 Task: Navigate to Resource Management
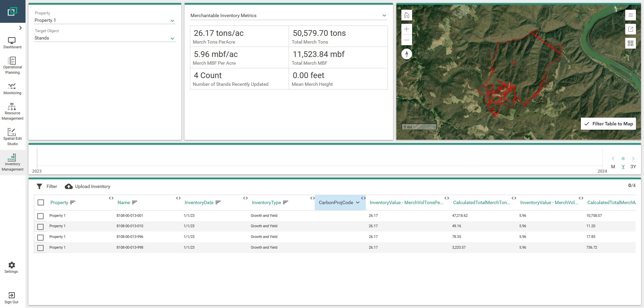click(x=12, y=111)
